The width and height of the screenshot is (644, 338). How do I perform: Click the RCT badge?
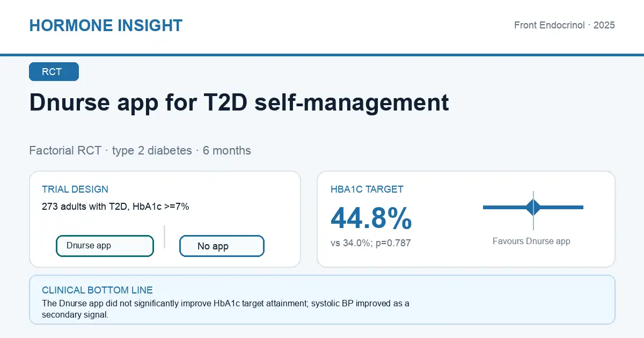click(x=54, y=72)
